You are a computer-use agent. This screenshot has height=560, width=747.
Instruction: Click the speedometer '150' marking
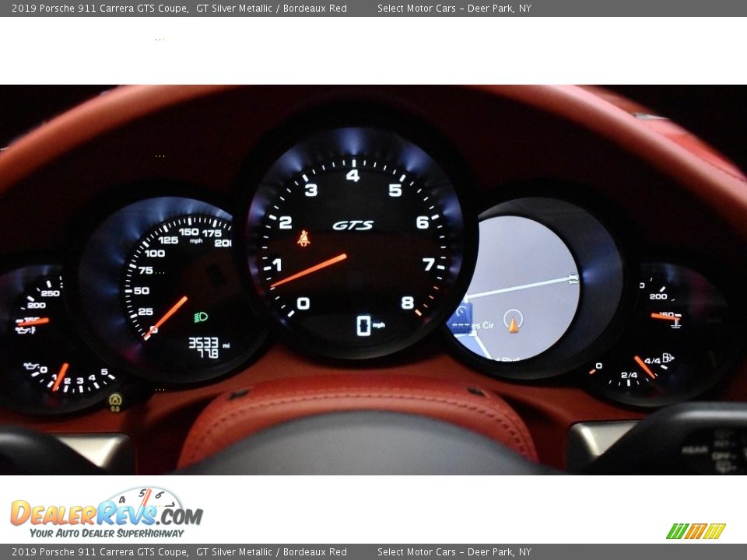coord(188,232)
